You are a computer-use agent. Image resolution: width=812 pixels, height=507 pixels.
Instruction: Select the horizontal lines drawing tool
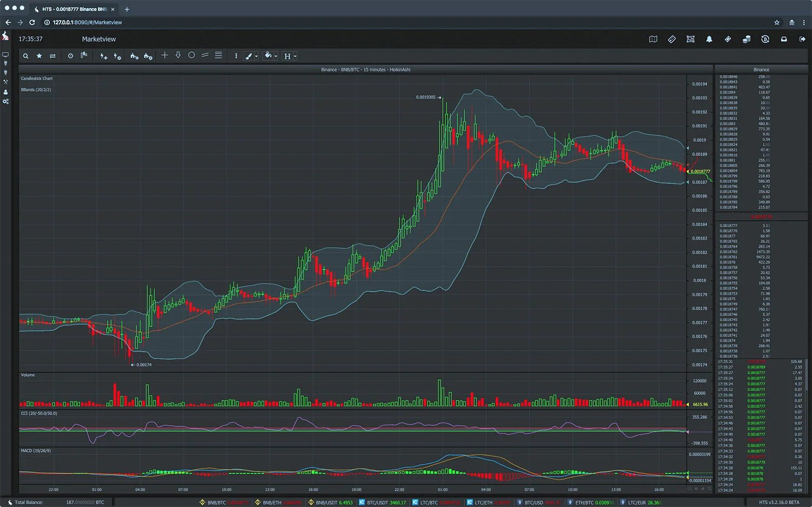(x=219, y=55)
